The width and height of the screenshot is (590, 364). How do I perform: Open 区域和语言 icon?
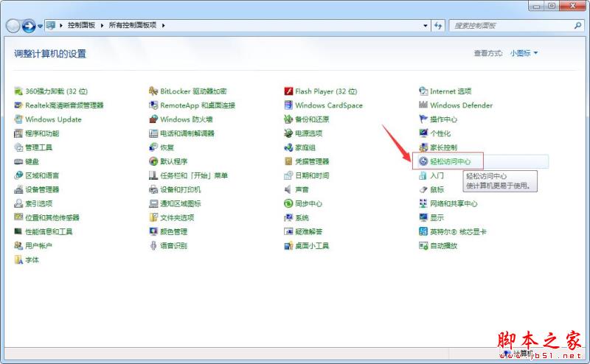tap(18, 175)
